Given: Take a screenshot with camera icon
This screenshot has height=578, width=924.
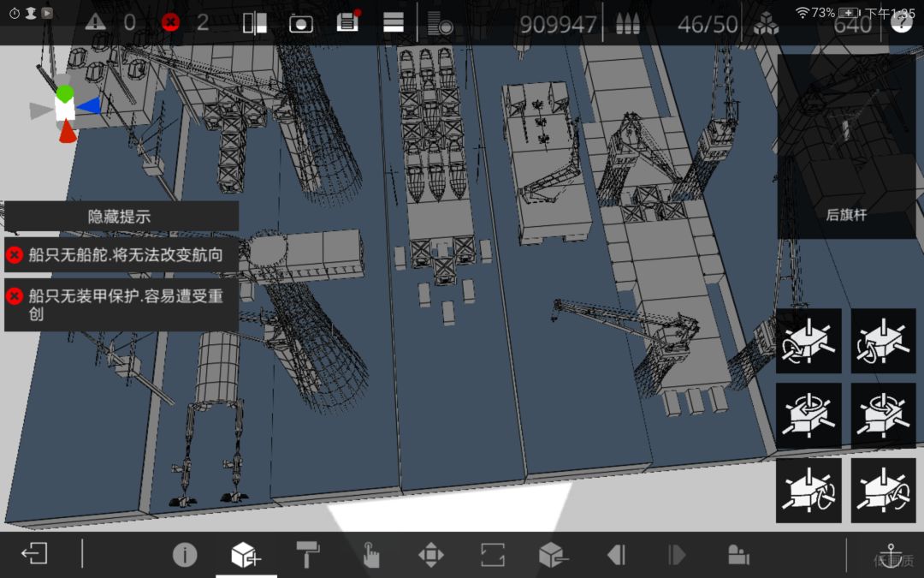Looking at the screenshot, I should (301, 24).
